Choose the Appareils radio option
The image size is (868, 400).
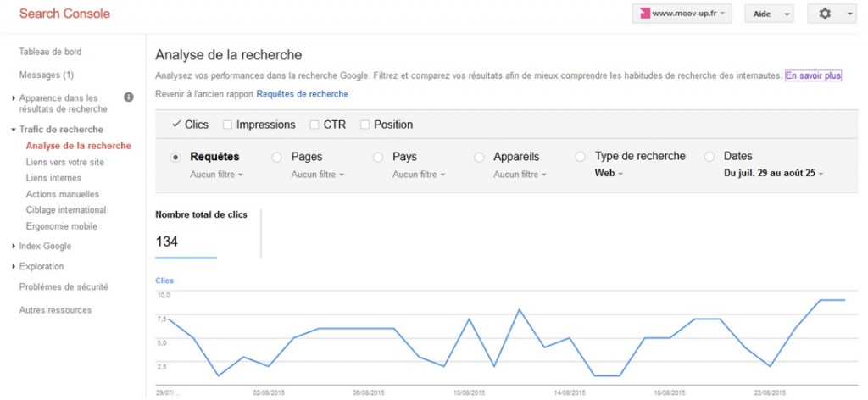[x=480, y=157]
